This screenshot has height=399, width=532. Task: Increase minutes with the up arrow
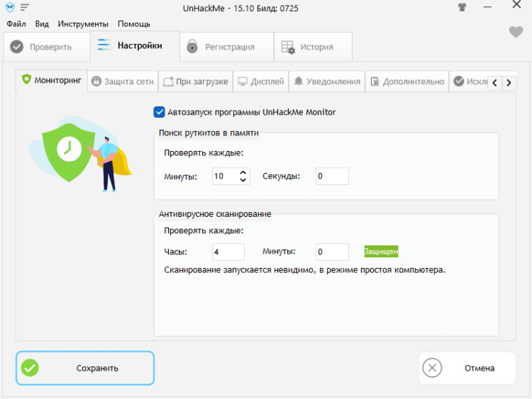(243, 172)
